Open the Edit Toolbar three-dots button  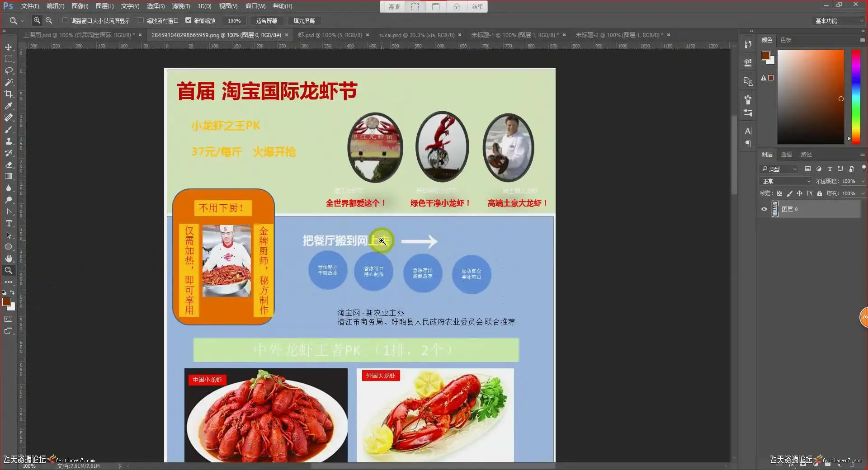(9, 282)
